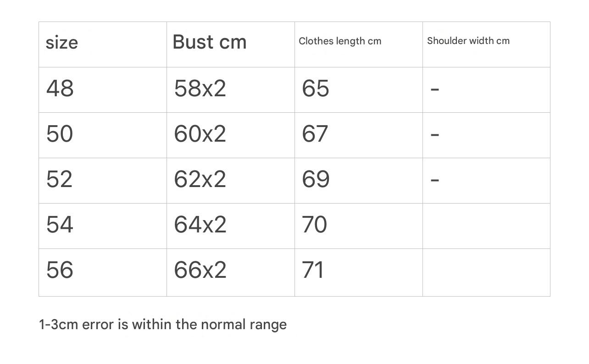
Task: Click size 48 cell
Action: (60, 88)
